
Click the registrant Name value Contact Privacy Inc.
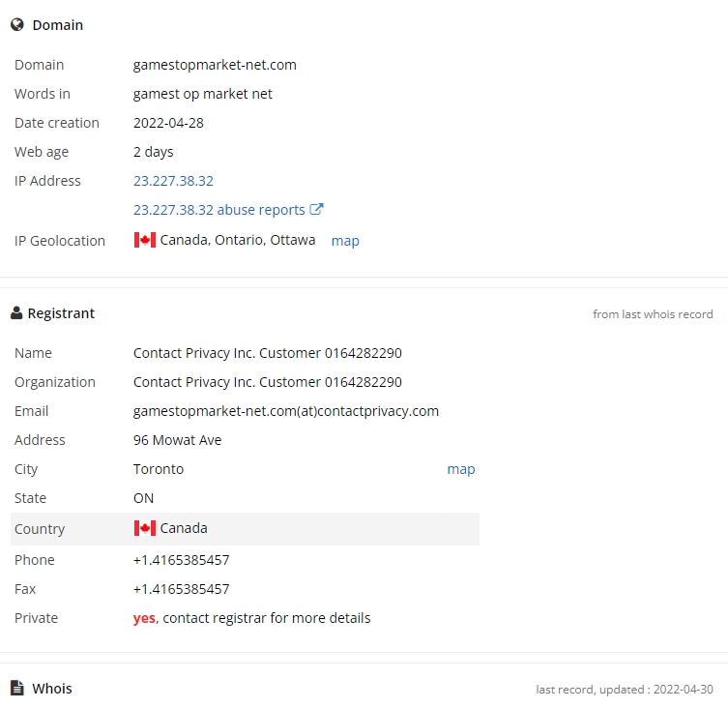coord(267,353)
